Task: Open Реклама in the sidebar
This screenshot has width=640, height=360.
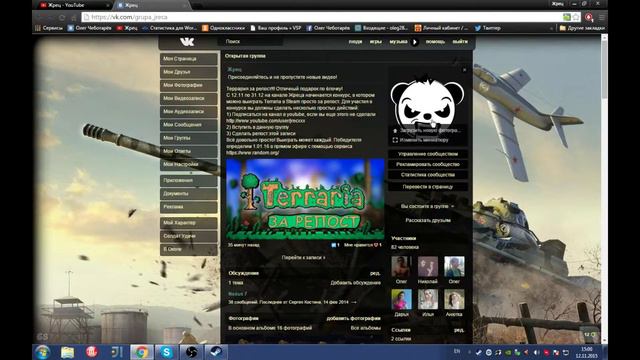Action: point(189,207)
